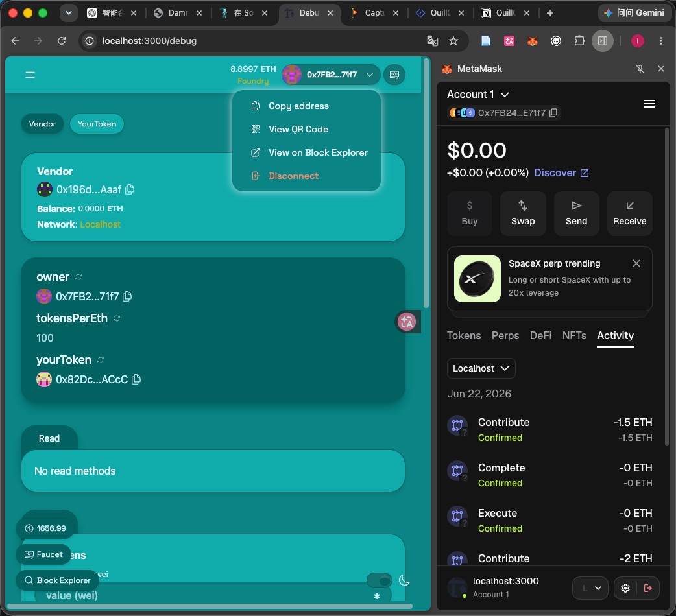Image resolution: width=676 pixels, height=616 pixels.
Task: Open the Ask Gemini button
Action: point(634,13)
